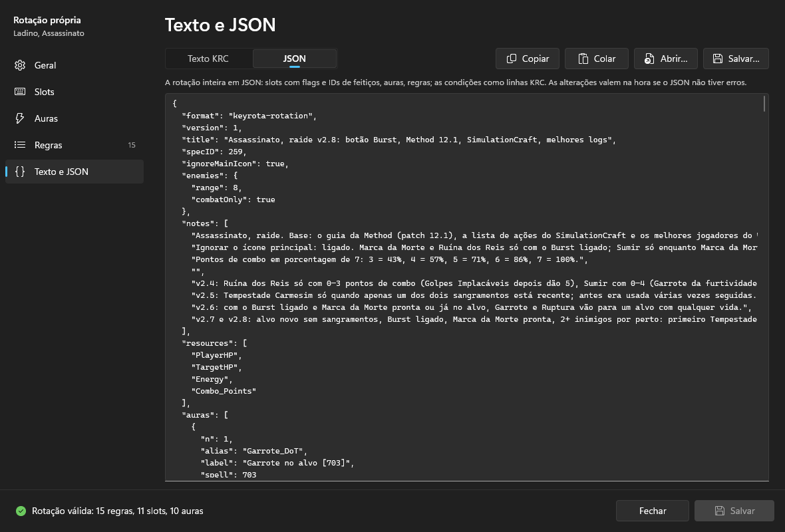Select Texto e JSON in sidebar
The height and width of the screenshot is (532, 785).
tap(74, 171)
